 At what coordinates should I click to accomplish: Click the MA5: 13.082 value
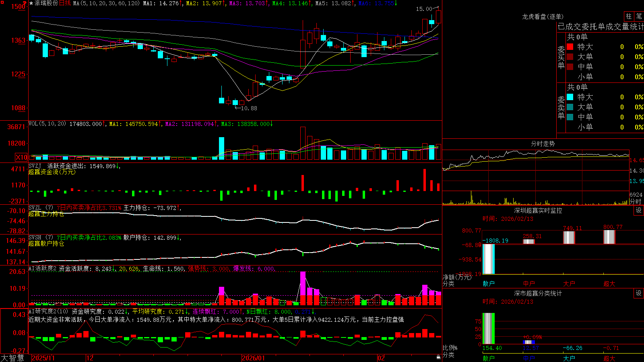[x=333, y=3]
